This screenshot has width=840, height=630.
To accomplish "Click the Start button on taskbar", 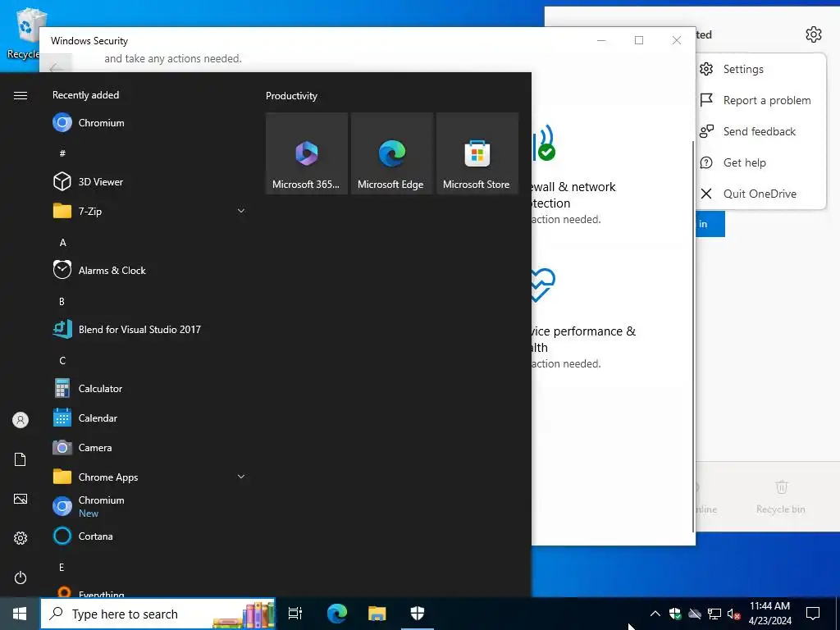I will click(20, 614).
